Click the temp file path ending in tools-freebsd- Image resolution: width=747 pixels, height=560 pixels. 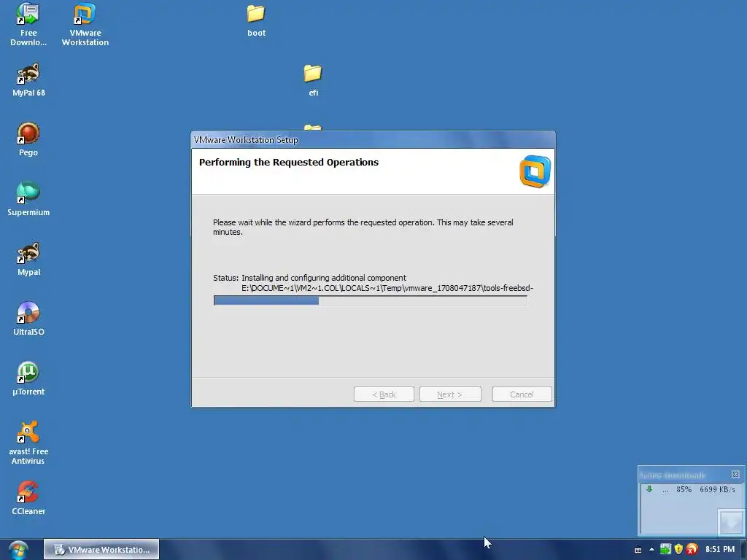pyautogui.click(x=387, y=288)
